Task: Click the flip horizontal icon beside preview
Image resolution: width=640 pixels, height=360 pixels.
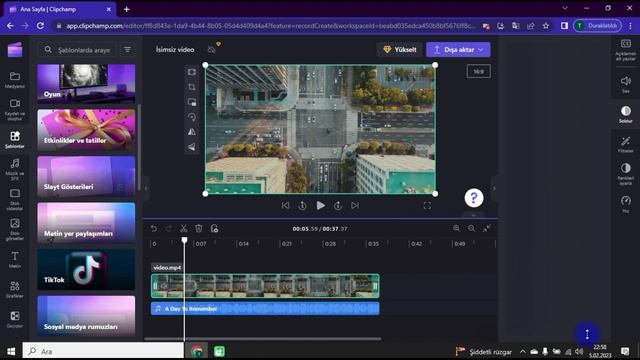Action: point(192,132)
